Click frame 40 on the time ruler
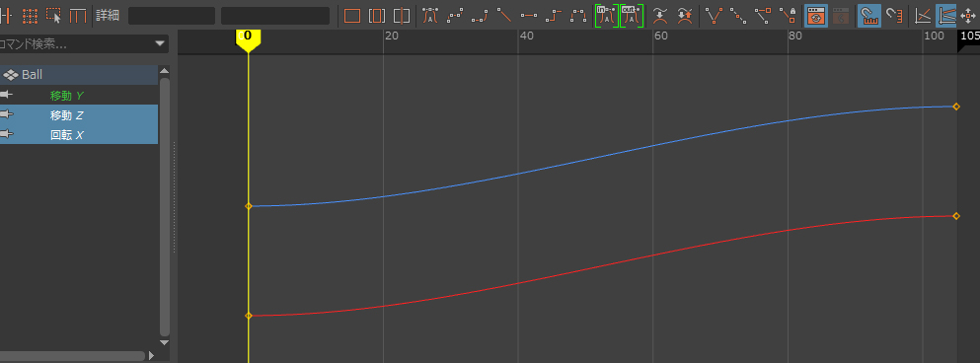This screenshot has width=980, height=363. coord(526,36)
